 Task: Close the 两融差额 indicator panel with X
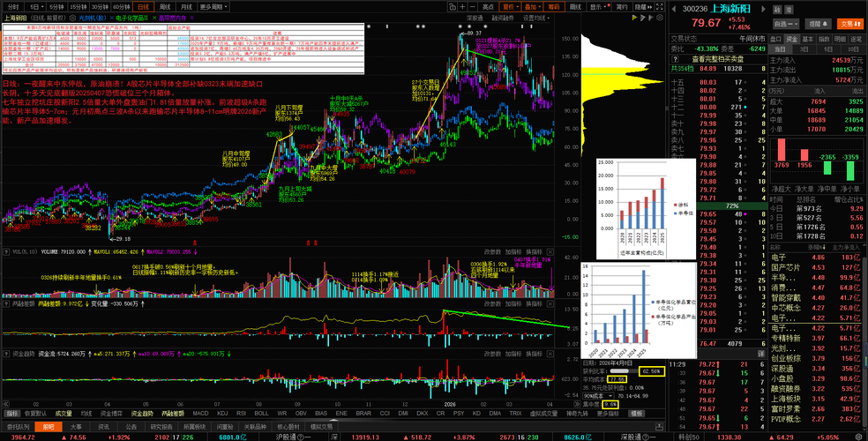[x=550, y=303]
